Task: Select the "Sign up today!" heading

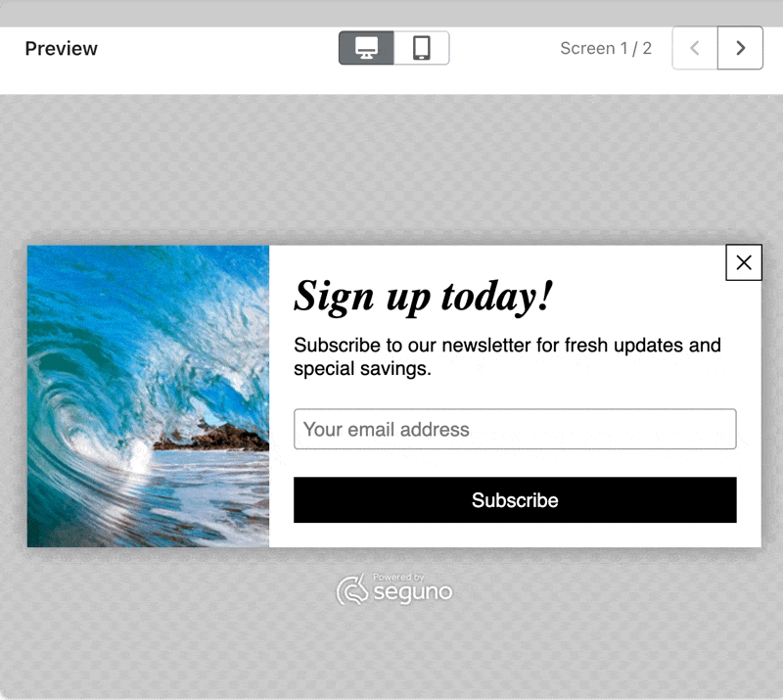Action: coord(423,297)
